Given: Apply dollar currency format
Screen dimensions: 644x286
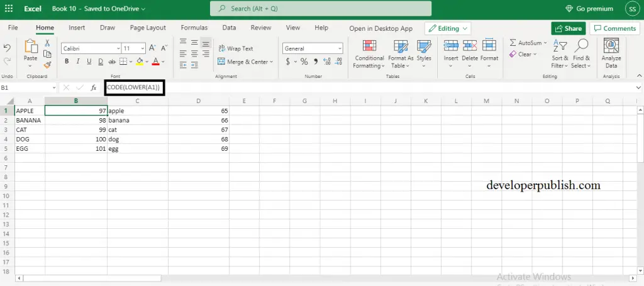Looking at the screenshot, I should [288, 62].
